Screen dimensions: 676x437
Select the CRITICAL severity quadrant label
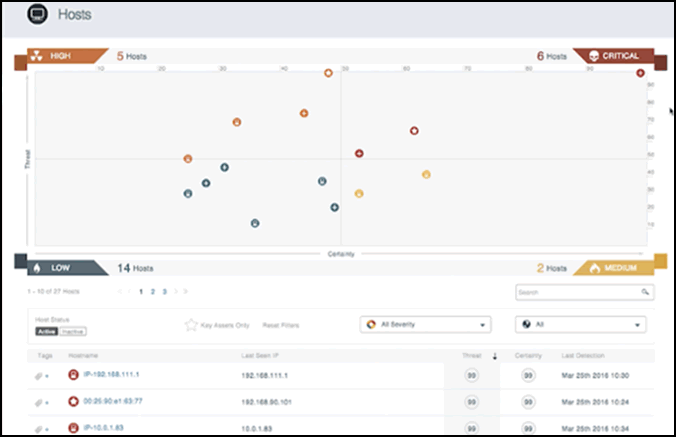point(615,57)
